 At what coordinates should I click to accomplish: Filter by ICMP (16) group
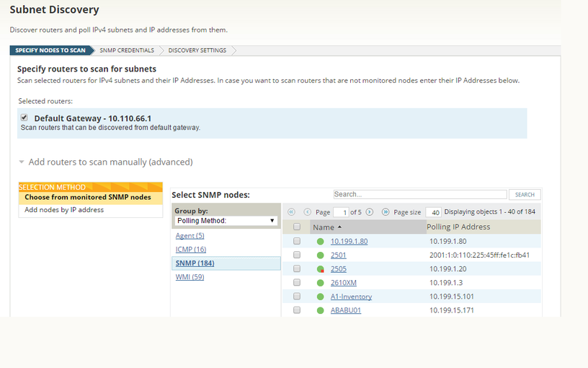pos(191,250)
